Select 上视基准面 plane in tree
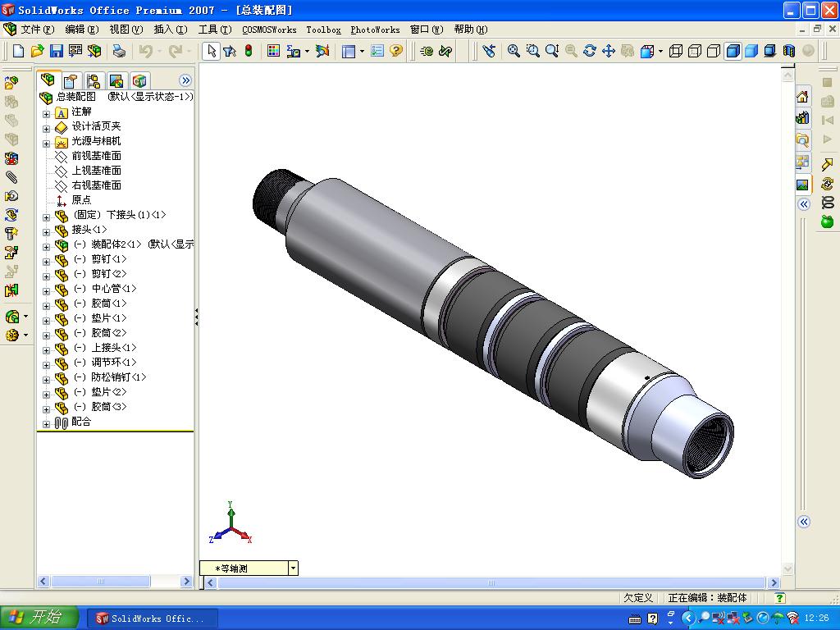The image size is (840, 630). pos(97,171)
